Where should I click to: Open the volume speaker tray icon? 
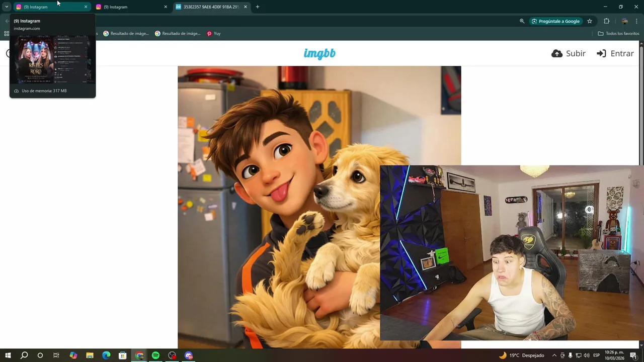[587, 355]
